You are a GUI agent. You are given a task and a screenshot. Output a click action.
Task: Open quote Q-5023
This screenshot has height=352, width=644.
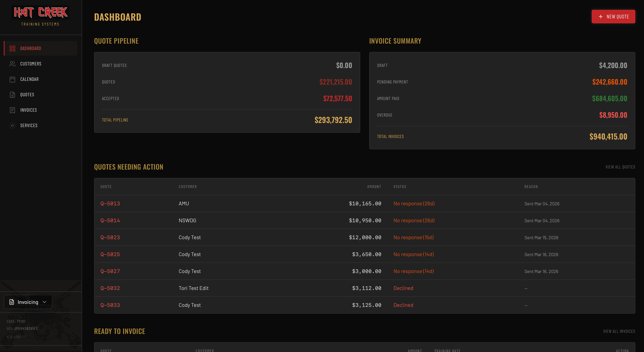pos(110,238)
